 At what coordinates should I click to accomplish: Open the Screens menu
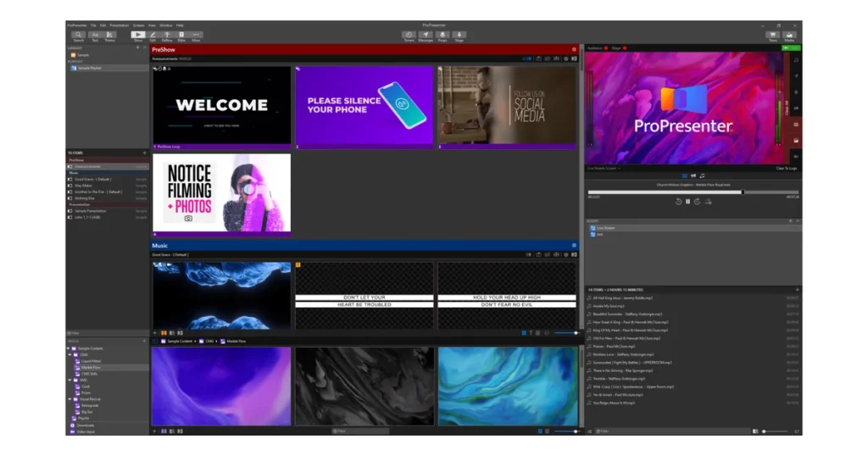tap(138, 25)
